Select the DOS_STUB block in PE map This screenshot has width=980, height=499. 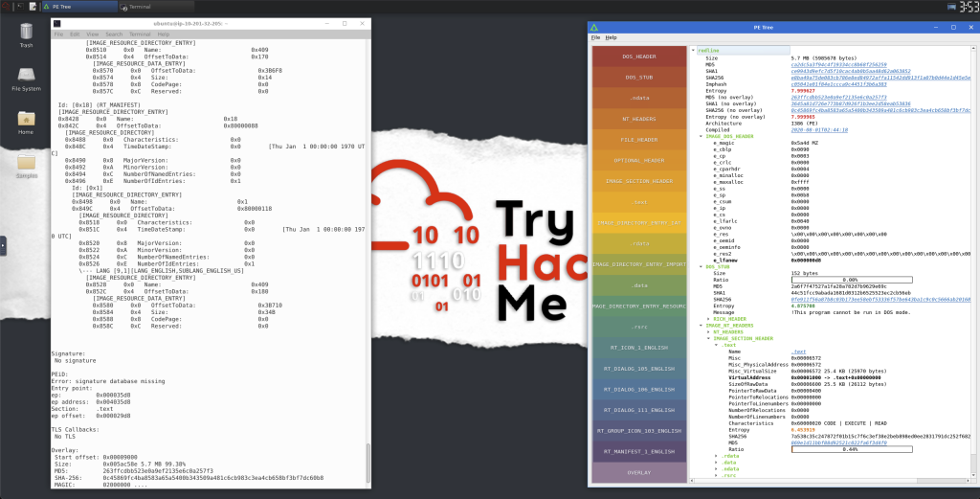[x=639, y=78]
